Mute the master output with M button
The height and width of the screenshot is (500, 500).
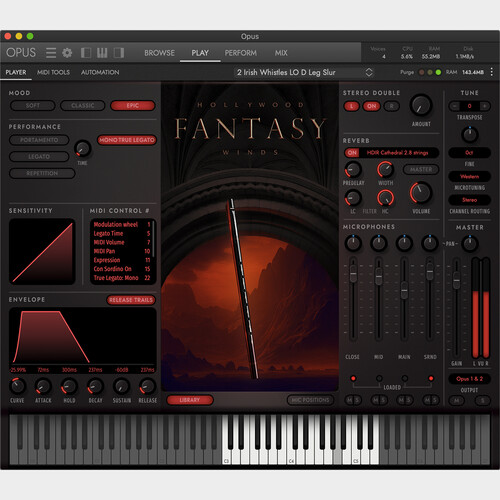point(457,401)
